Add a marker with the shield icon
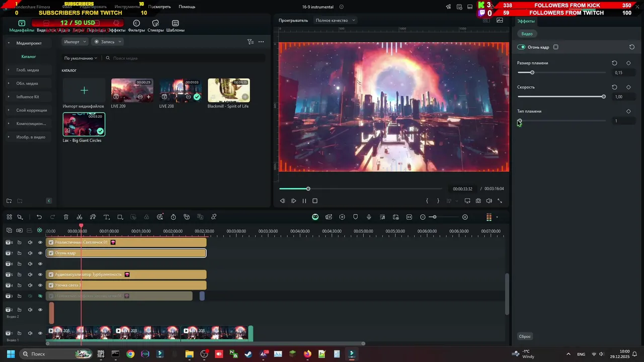The image size is (644, 362). (355, 217)
